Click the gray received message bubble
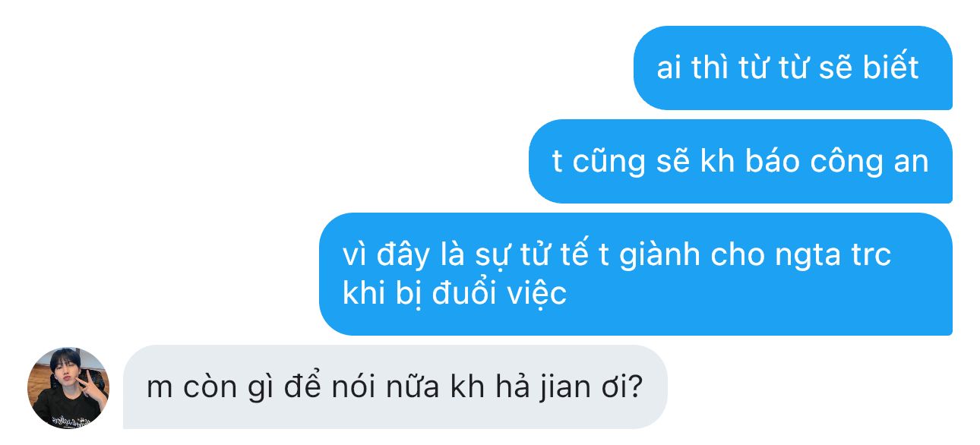Viewport: 980px width, 445px height. [x=395, y=387]
